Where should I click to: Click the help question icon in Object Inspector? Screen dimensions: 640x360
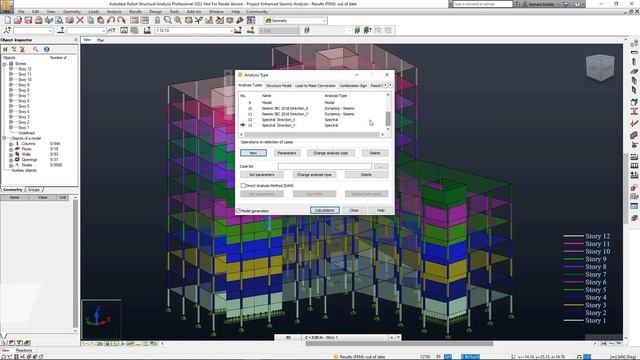coord(47,49)
